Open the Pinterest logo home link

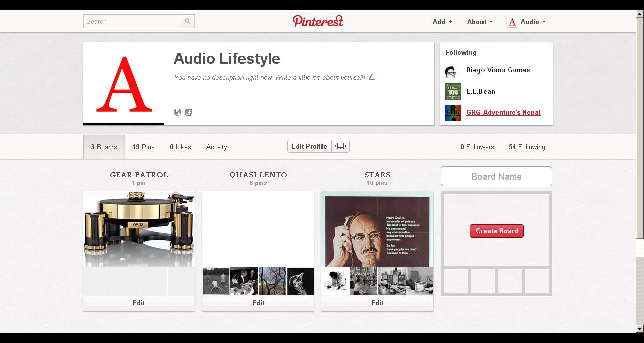click(318, 21)
